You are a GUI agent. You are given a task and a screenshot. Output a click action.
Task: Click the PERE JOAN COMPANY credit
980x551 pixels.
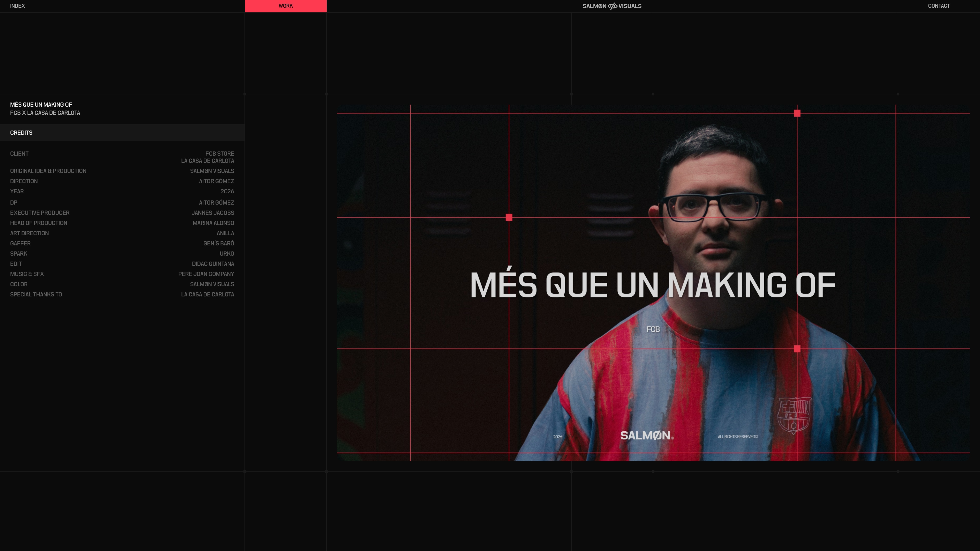[x=206, y=274]
